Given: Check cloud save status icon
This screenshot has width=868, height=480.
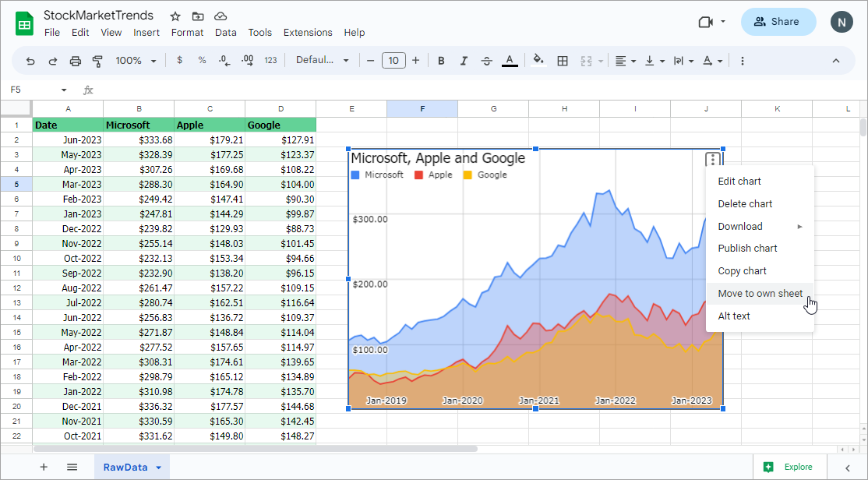Looking at the screenshot, I should (221, 16).
